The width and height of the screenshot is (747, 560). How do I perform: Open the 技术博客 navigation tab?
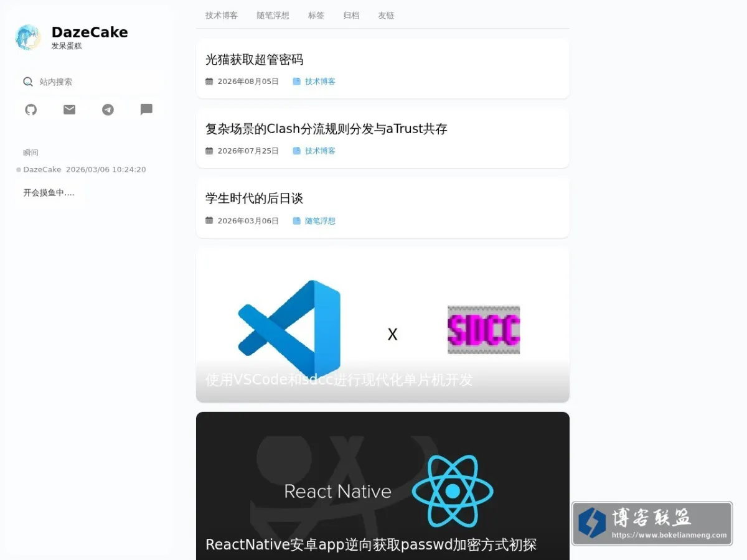pos(222,16)
